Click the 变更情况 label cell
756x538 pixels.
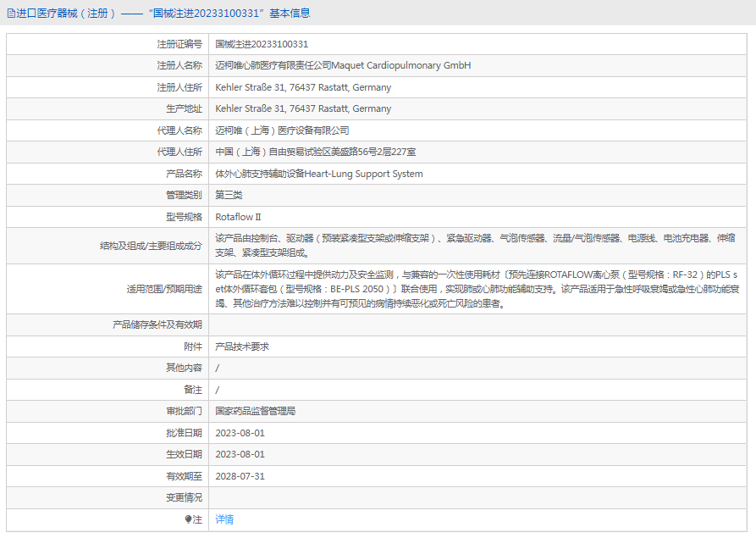click(x=108, y=497)
